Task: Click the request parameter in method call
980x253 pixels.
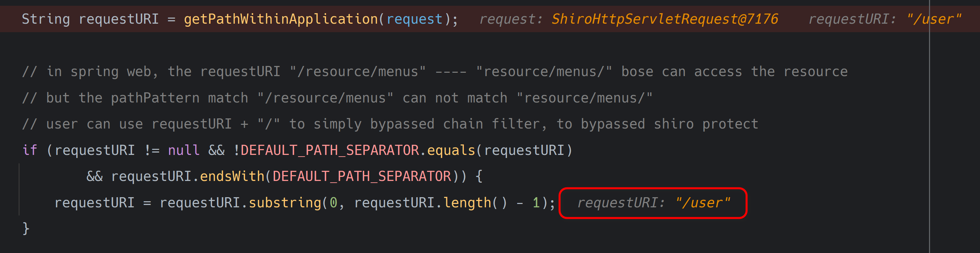Action: (x=414, y=19)
